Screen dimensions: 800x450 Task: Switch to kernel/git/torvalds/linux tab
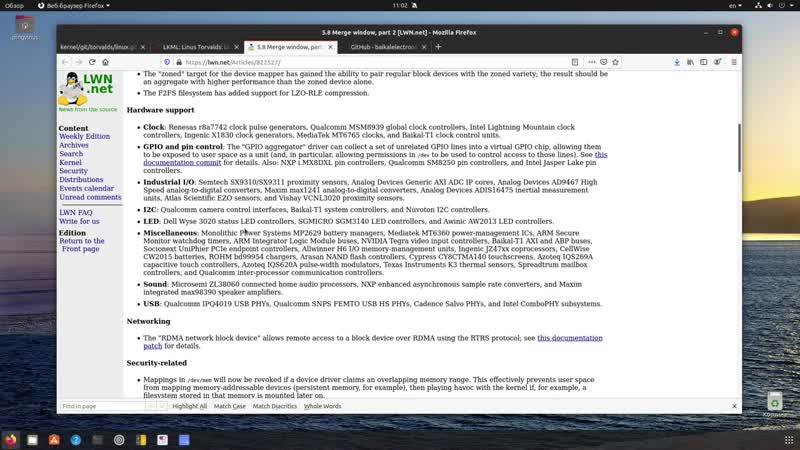tap(98, 47)
